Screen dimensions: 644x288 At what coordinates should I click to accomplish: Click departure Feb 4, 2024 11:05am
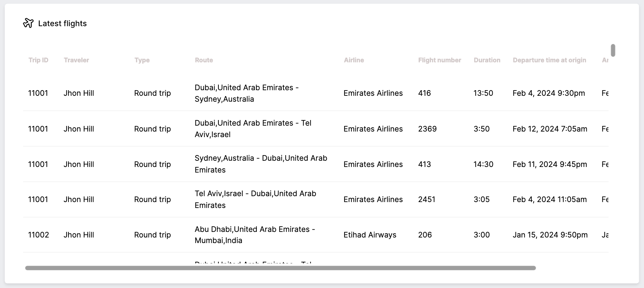pos(550,200)
